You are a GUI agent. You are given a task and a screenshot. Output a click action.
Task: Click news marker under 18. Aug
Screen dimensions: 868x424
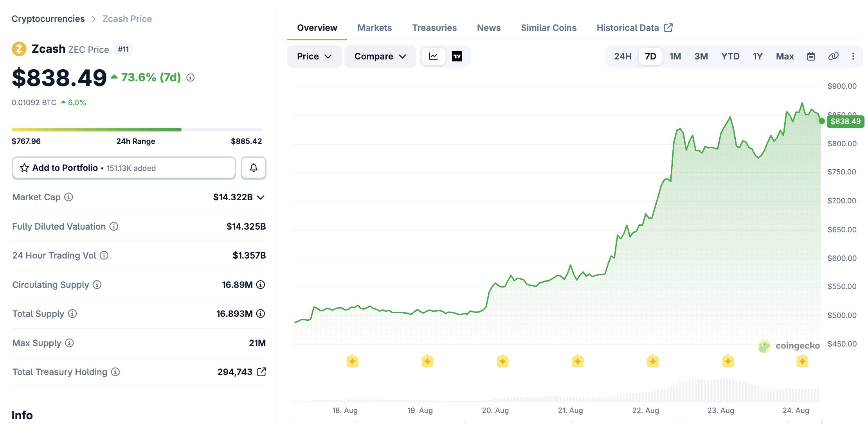(x=352, y=361)
